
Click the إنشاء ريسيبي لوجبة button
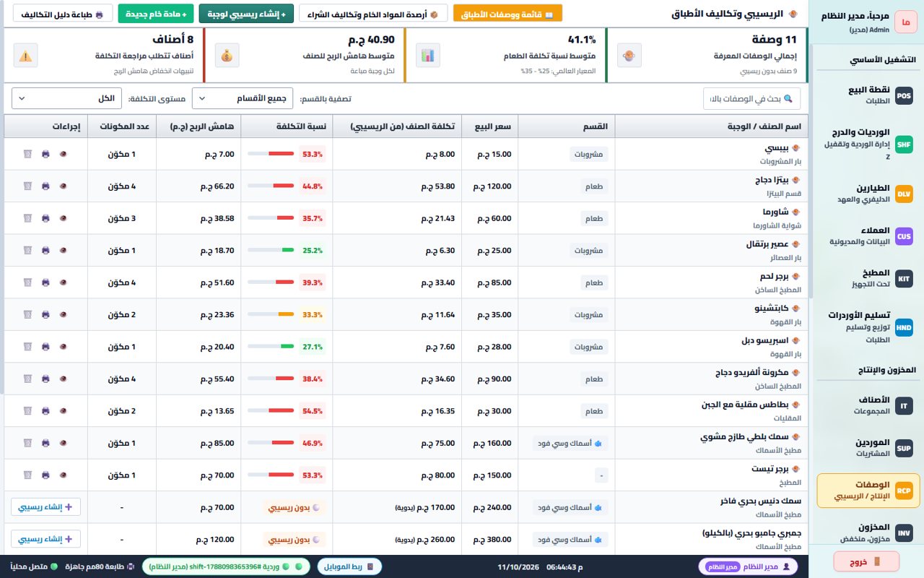246,14
